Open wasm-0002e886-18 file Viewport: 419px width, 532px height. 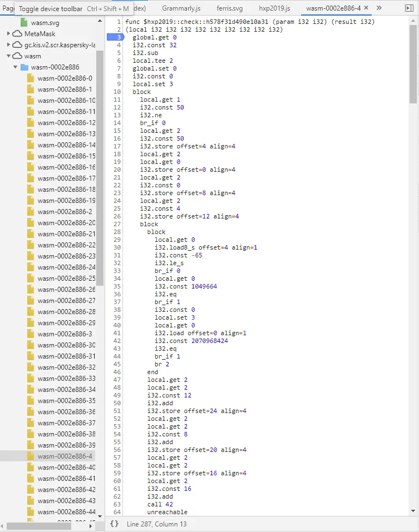pyautogui.click(x=67, y=190)
